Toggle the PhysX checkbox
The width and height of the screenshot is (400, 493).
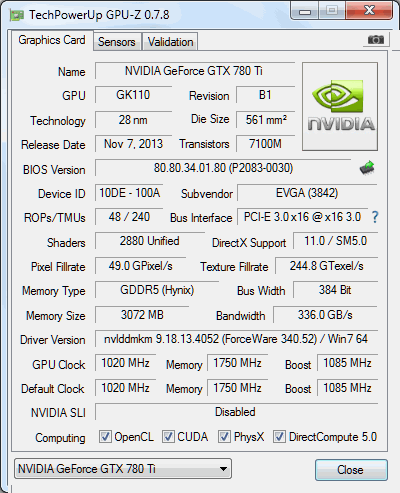224,436
